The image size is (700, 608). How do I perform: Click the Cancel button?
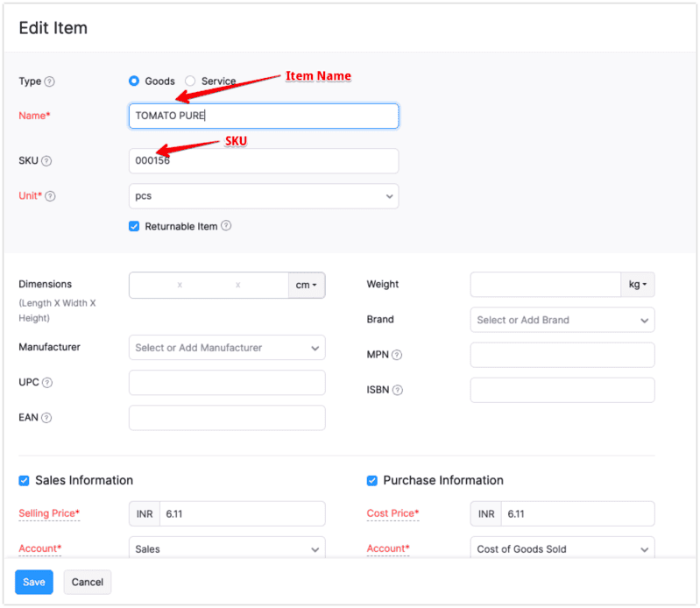87,582
